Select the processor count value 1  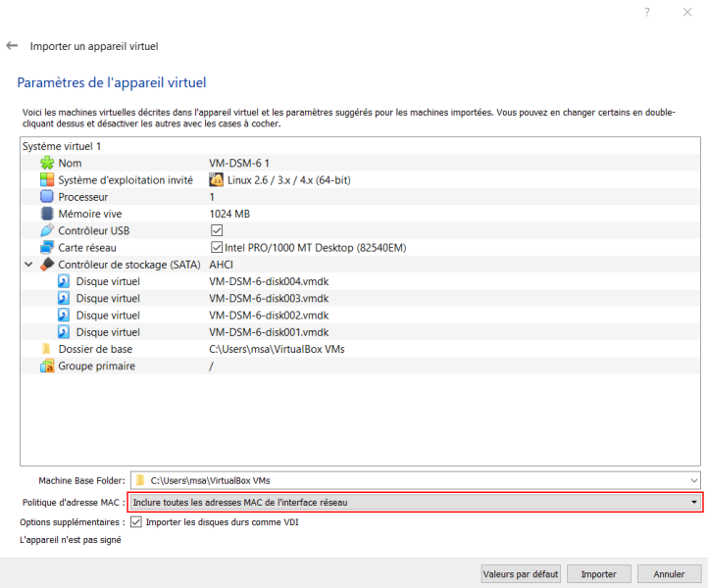[212, 197]
